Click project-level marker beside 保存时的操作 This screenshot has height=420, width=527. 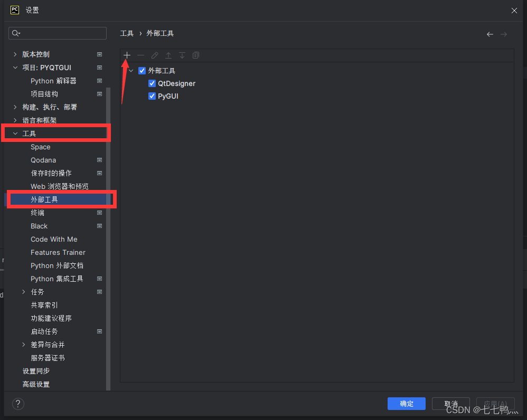coord(99,173)
